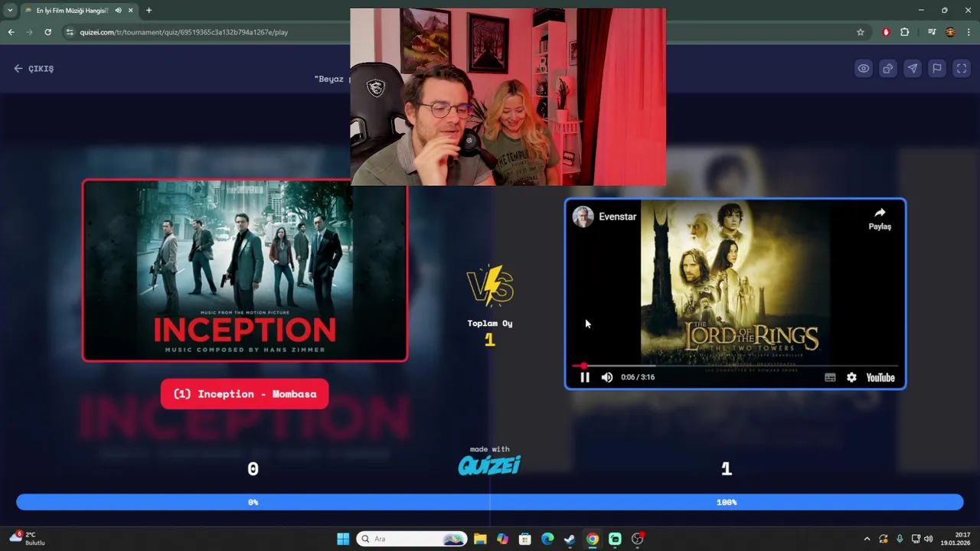
Task: Open File Explorer from the taskbar
Action: tap(480, 539)
